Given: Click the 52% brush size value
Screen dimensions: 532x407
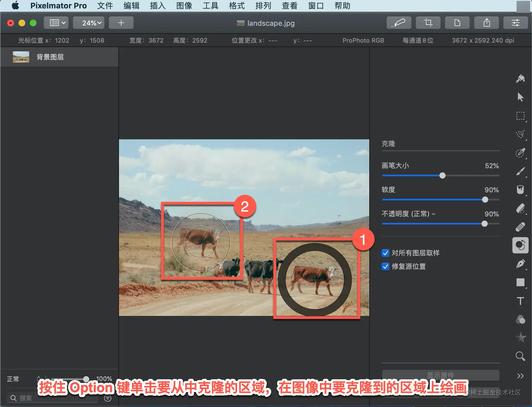Looking at the screenshot, I should [492, 166].
